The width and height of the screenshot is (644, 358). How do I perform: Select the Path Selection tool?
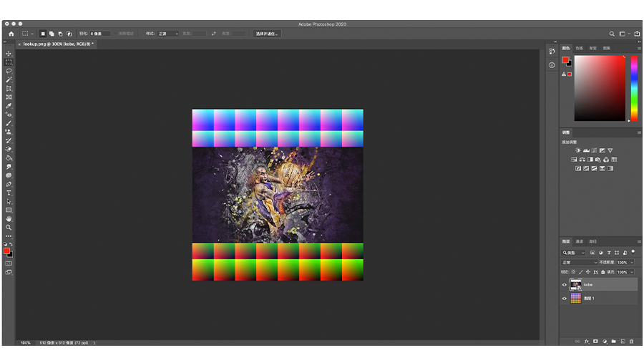pos(9,201)
